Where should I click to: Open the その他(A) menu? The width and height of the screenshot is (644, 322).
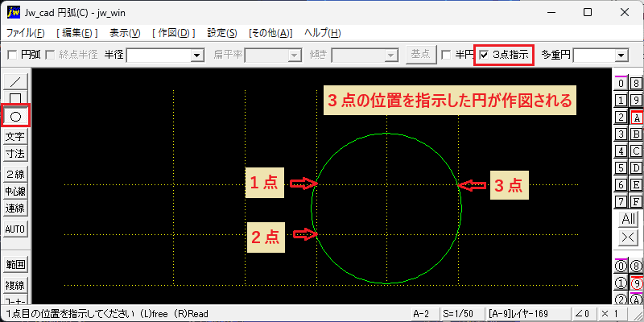[270, 33]
